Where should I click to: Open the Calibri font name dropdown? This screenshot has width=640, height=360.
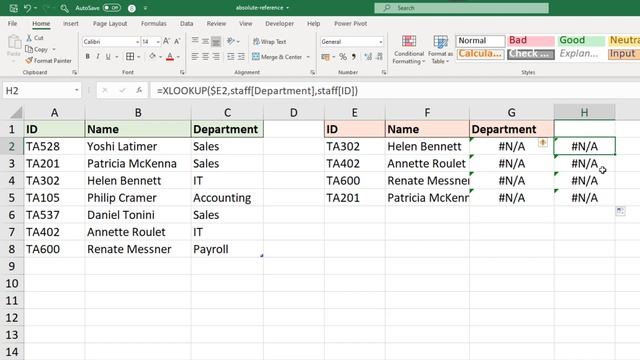(x=137, y=42)
